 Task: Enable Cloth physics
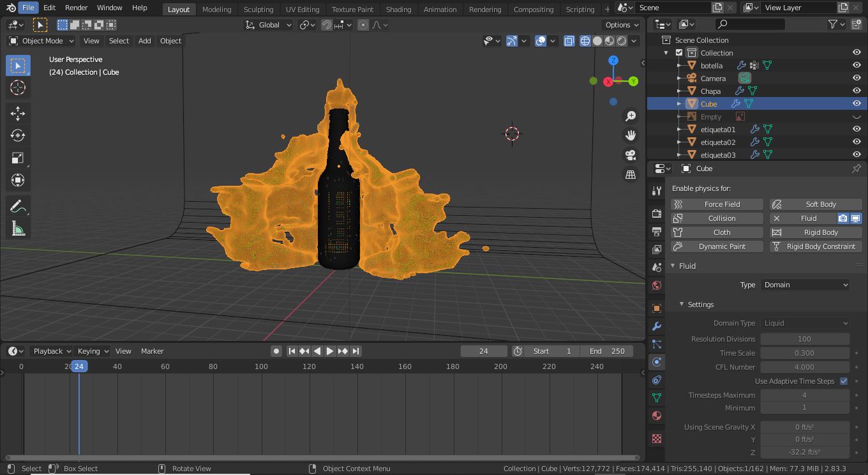717,232
